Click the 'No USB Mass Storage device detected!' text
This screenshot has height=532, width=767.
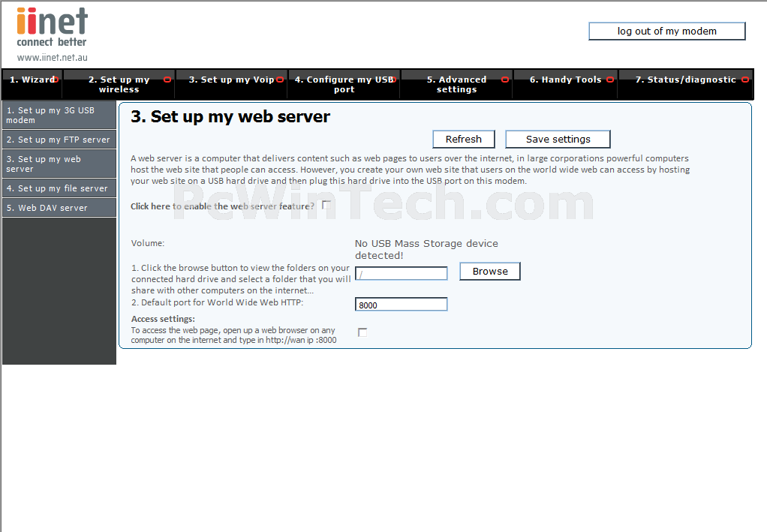point(426,249)
